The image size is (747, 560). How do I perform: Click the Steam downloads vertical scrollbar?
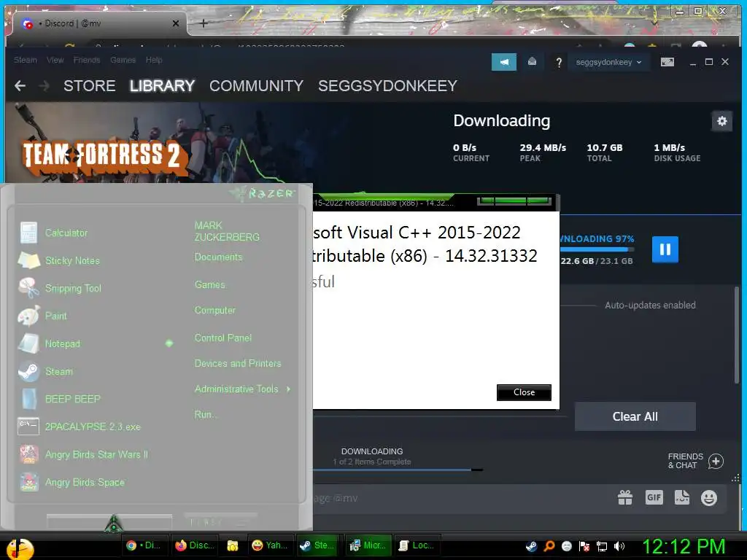point(737,335)
